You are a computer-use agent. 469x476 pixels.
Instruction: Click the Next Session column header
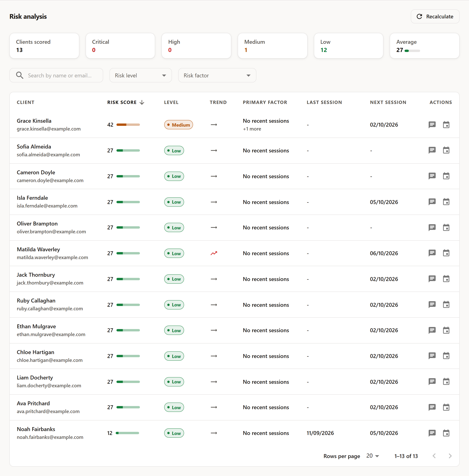click(388, 102)
